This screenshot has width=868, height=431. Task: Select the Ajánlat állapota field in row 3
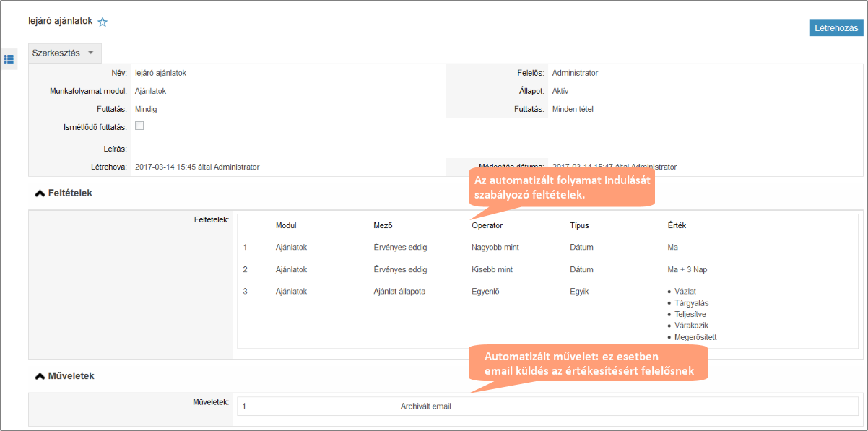pyautogui.click(x=399, y=291)
